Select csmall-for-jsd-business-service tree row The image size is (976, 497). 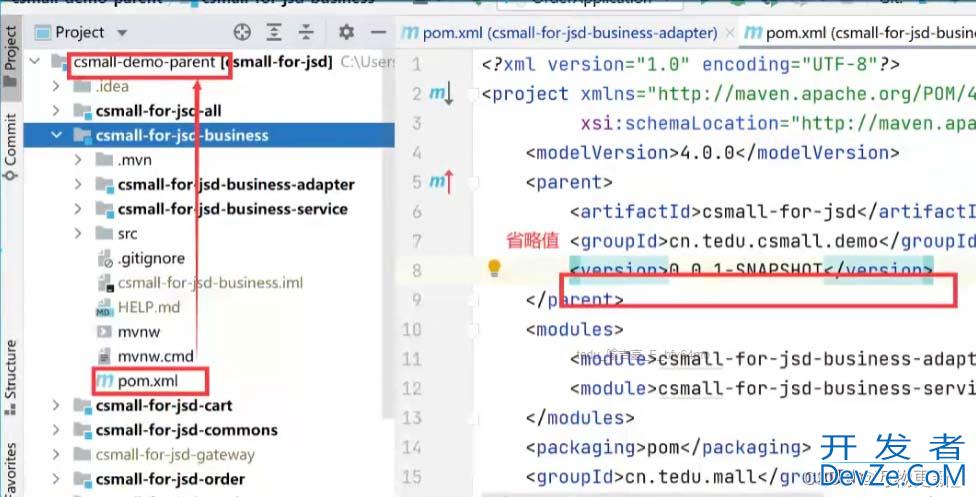209,209
